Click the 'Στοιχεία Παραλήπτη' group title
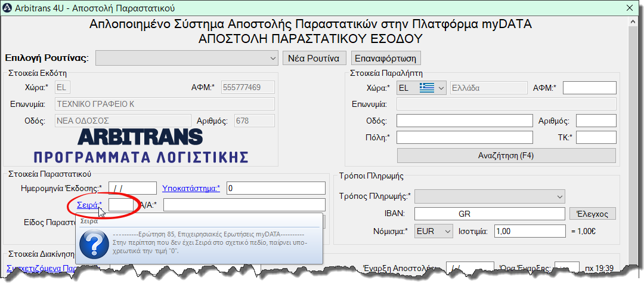Image resolution: width=644 pixels, height=283 pixels. coord(386,73)
